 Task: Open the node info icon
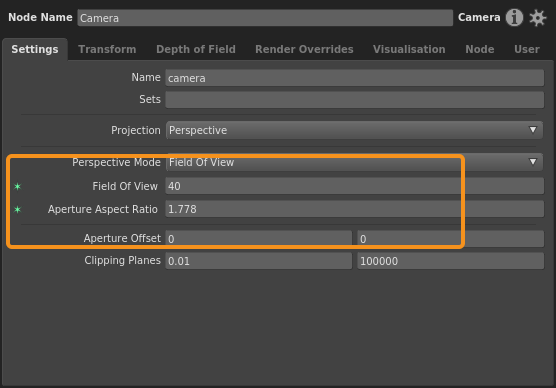(514, 17)
